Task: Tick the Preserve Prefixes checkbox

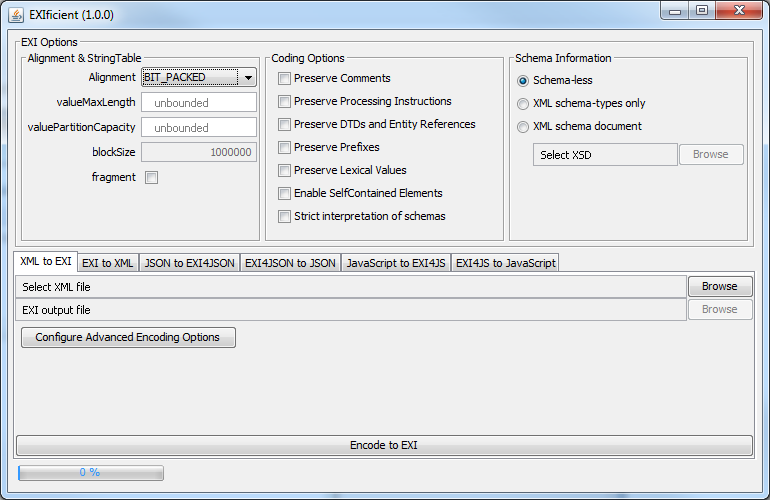Action: point(284,147)
